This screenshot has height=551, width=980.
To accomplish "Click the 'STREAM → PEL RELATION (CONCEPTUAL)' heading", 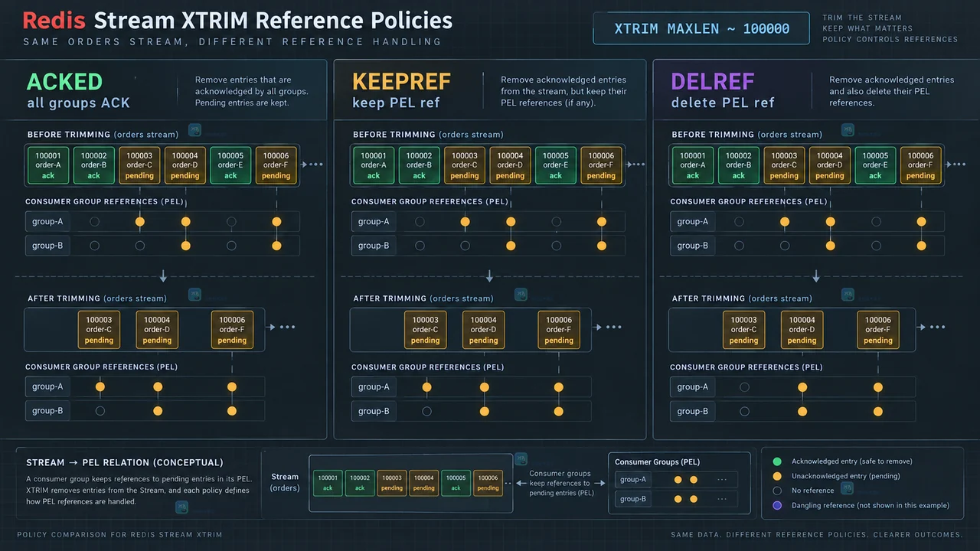I will [x=125, y=463].
